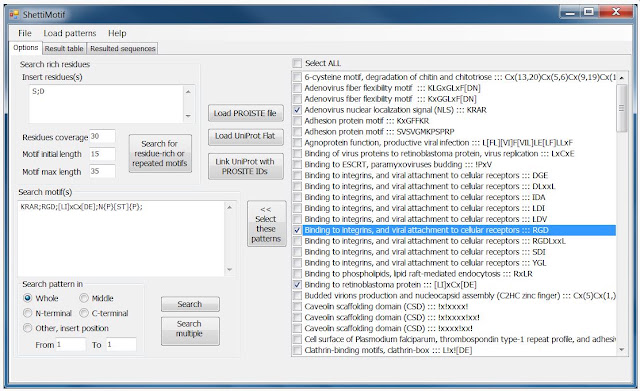Switch to the Options tab
Viewport: 640px width, 391px height.
coord(25,48)
